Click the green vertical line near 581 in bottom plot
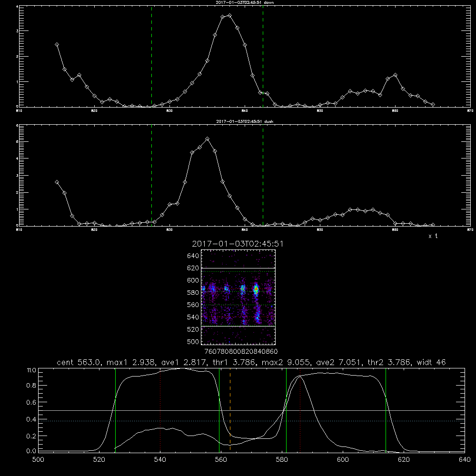This screenshot has height=476, width=476. (286, 410)
